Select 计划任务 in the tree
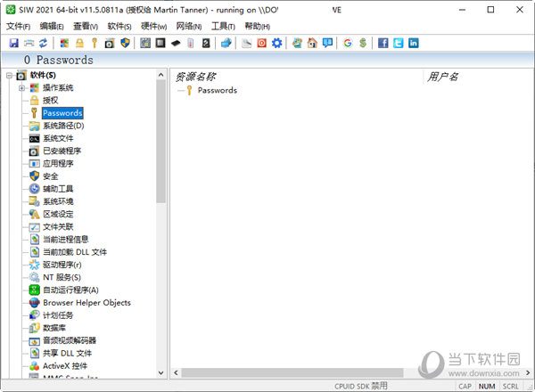The image size is (535, 392). click(58, 315)
